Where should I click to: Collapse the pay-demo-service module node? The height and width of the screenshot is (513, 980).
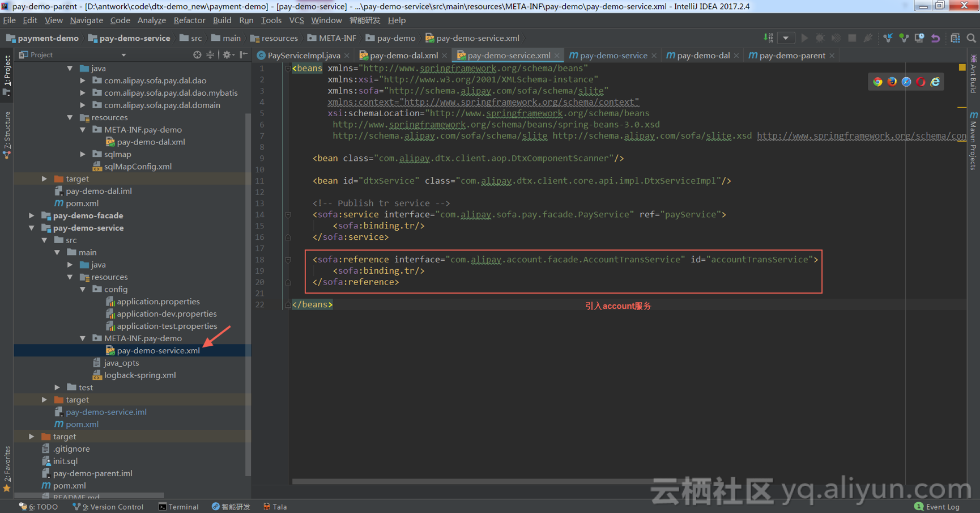32,228
